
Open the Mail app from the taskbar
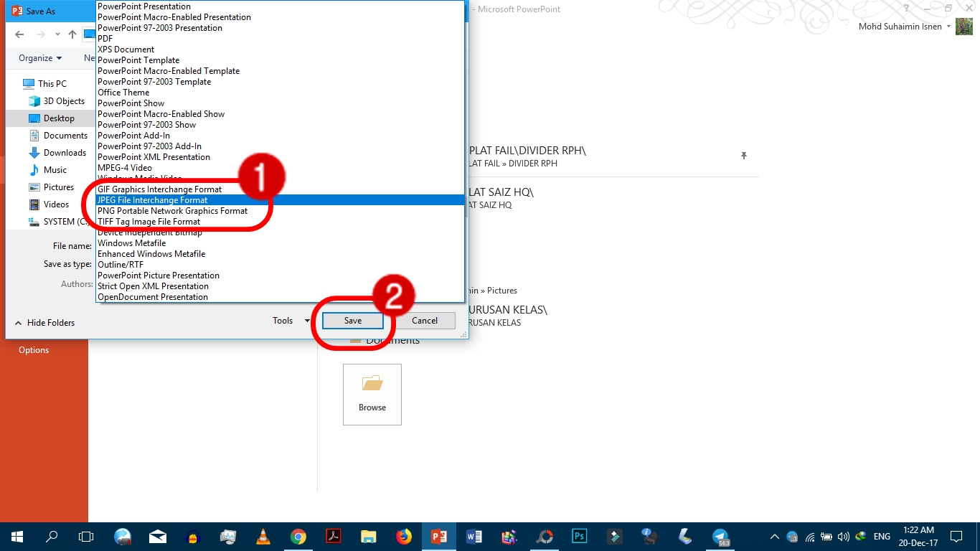[x=158, y=537]
